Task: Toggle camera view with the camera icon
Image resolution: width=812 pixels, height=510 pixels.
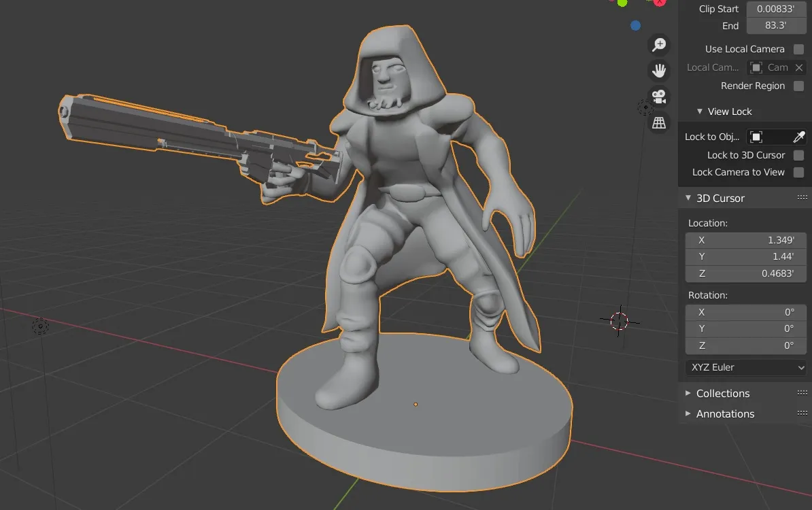Action: (x=659, y=97)
